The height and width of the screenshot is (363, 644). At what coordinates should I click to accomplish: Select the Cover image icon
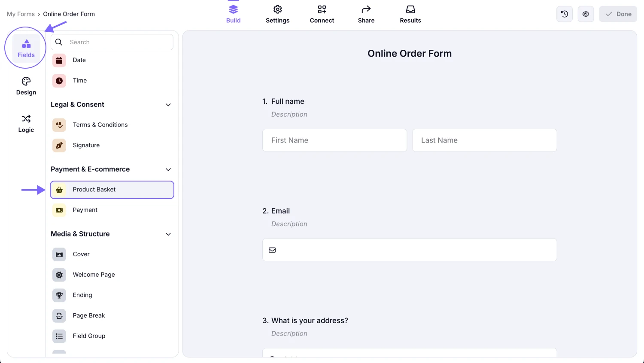pos(59,254)
